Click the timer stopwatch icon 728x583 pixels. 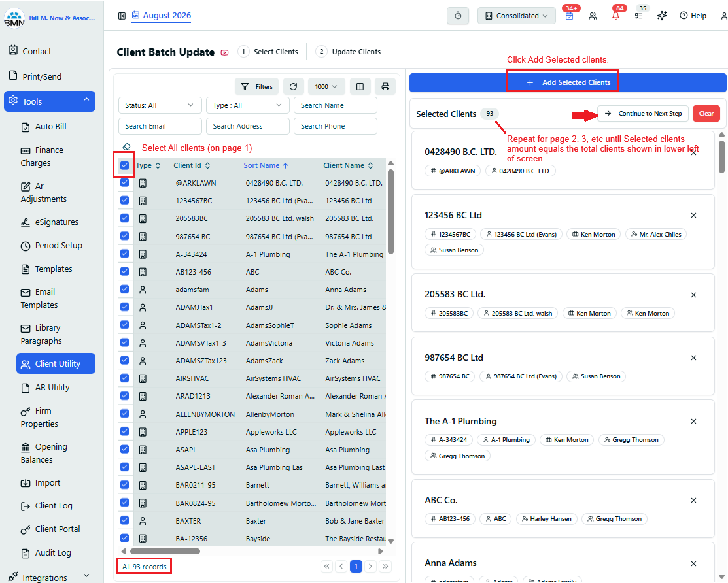click(458, 16)
